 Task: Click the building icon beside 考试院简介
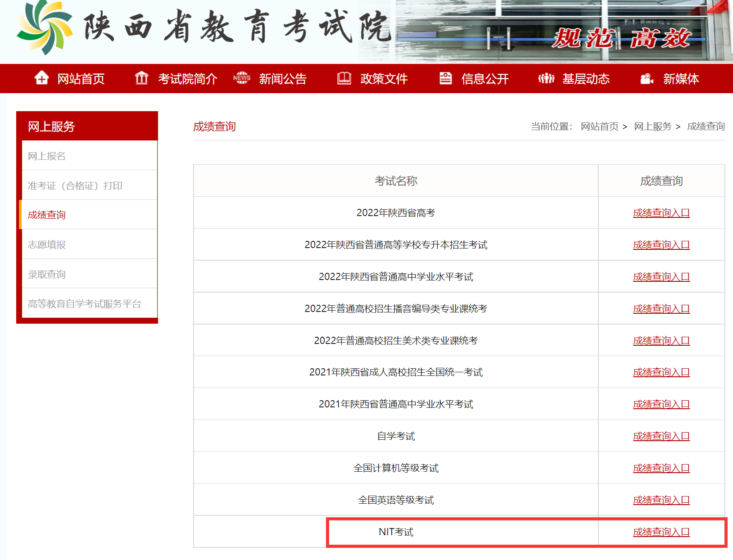[141, 78]
